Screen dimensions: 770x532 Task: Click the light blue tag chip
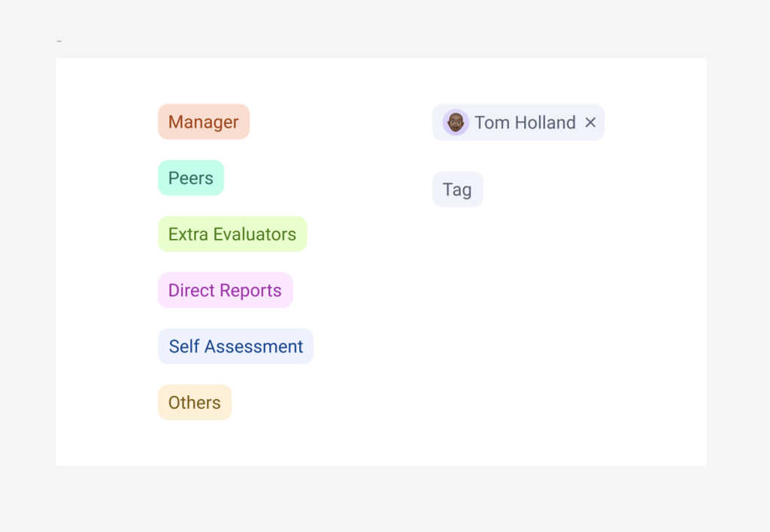[x=235, y=346]
